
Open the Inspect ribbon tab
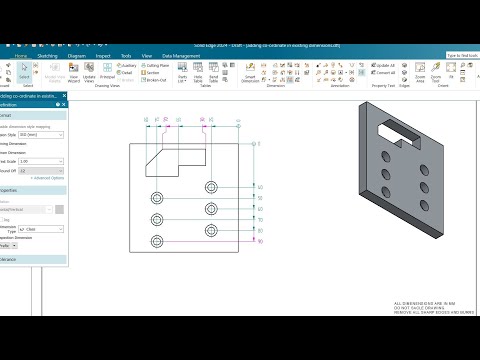click(x=103, y=56)
